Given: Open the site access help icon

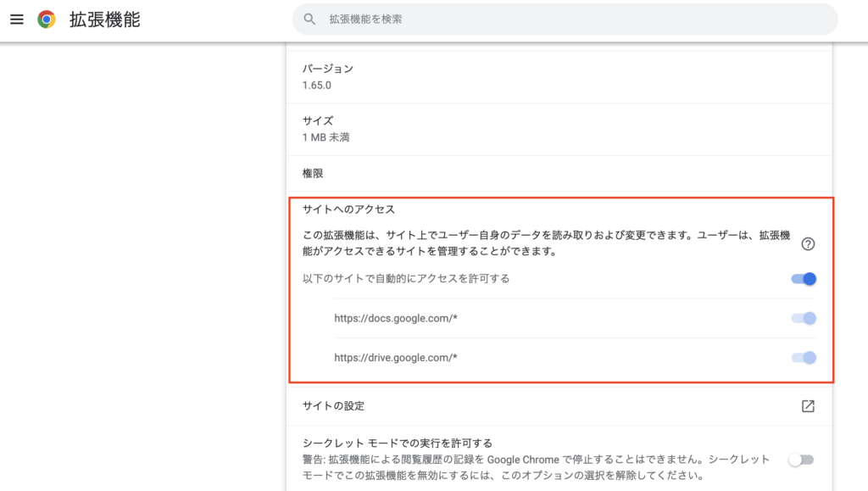Looking at the screenshot, I should (808, 243).
